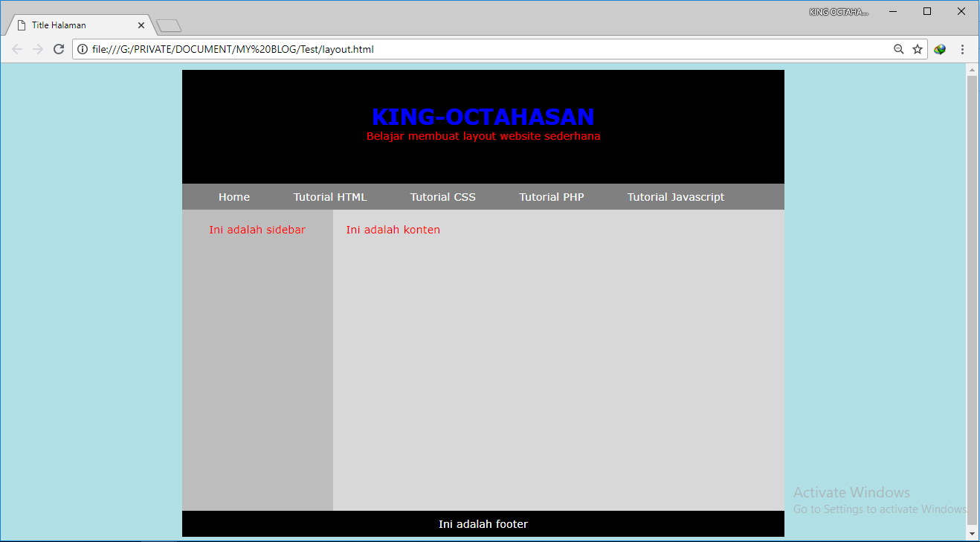Open the Tutorial Javascript page
This screenshot has height=542, width=980.
[675, 196]
